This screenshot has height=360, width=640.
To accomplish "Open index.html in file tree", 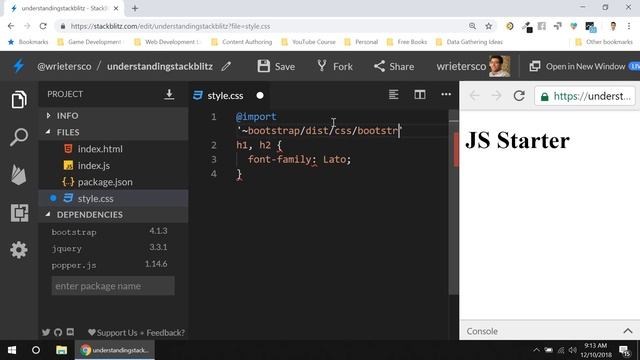I will coord(113,149).
